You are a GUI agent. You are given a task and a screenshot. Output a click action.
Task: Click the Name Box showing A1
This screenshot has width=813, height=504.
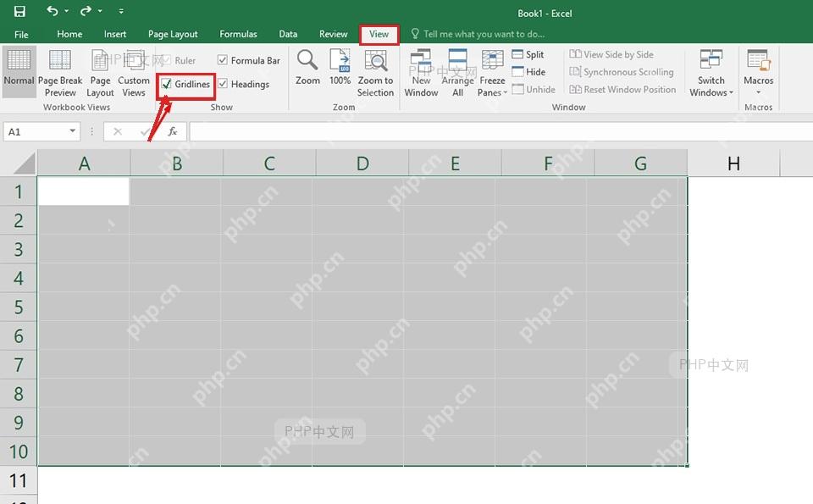tap(36, 131)
